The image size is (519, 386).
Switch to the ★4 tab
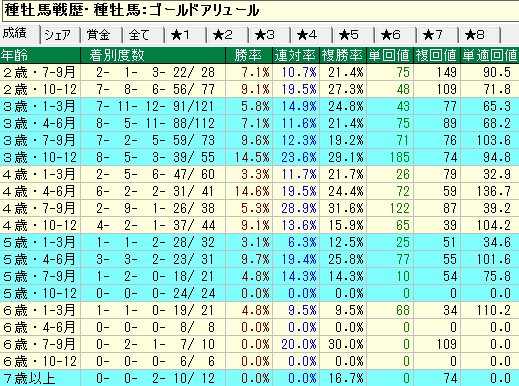[312, 35]
